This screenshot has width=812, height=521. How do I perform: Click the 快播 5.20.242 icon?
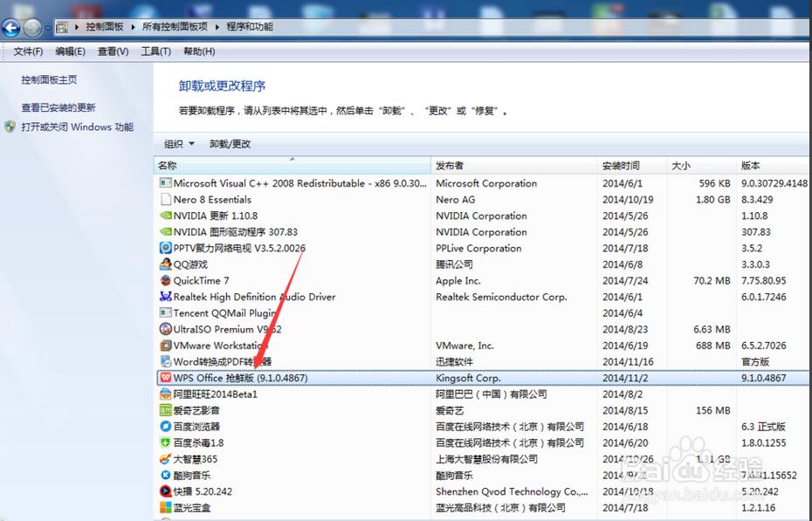pos(165,491)
